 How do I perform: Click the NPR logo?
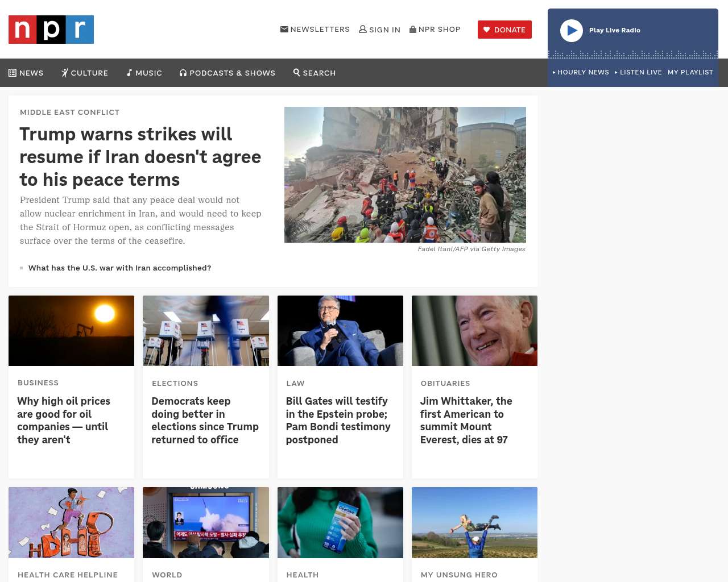click(x=51, y=30)
